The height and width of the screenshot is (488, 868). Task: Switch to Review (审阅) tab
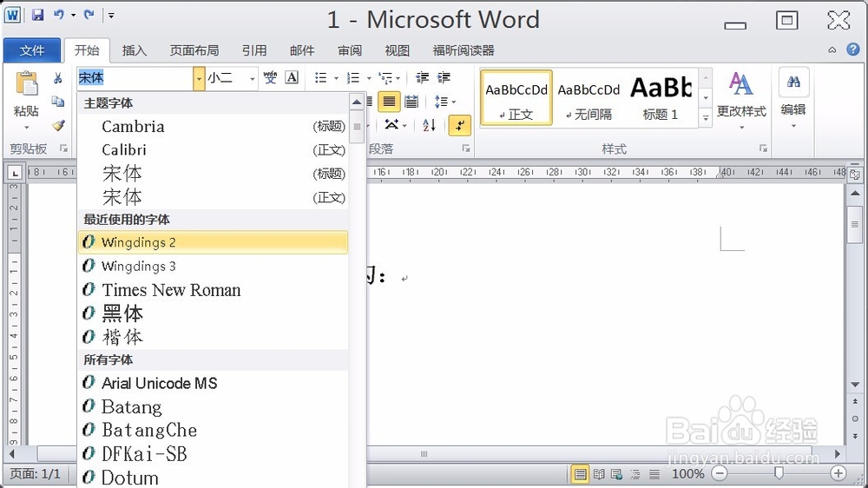350,50
